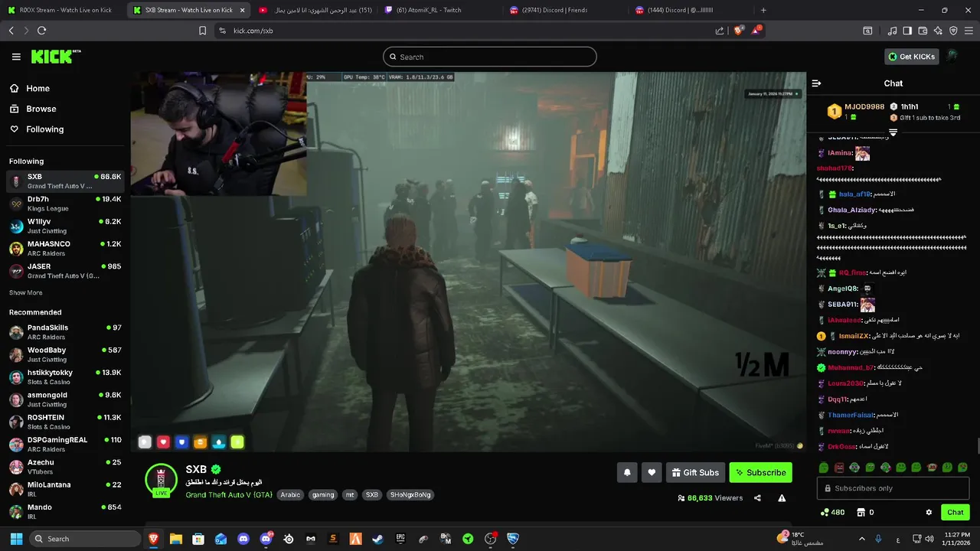
Task: Expand the gift leaderboard handle
Action: 893,132
